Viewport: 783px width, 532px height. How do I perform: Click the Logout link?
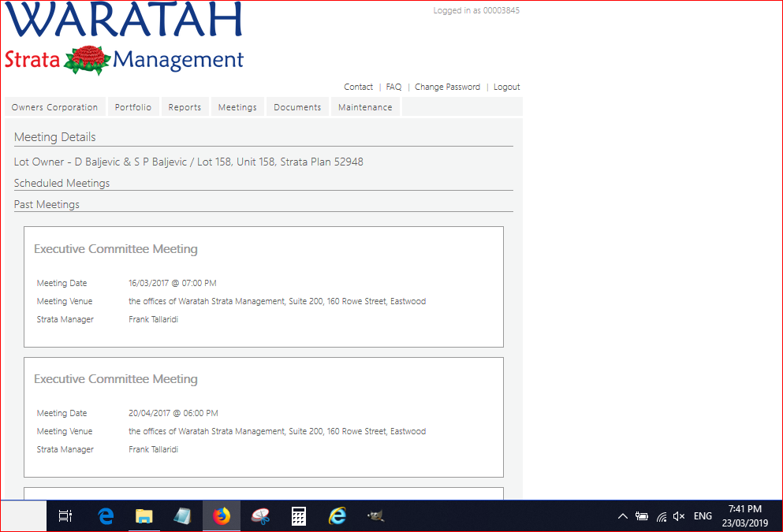point(506,87)
